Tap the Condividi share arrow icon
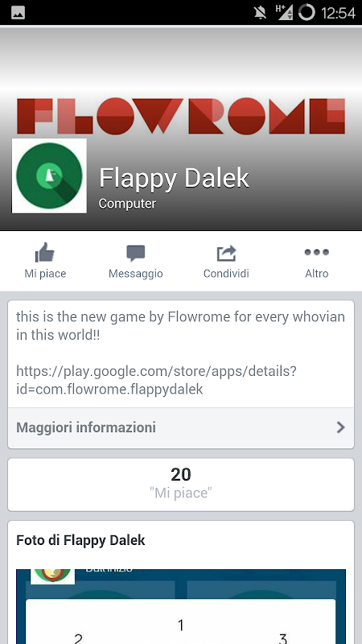The width and height of the screenshot is (362, 644). click(x=226, y=253)
